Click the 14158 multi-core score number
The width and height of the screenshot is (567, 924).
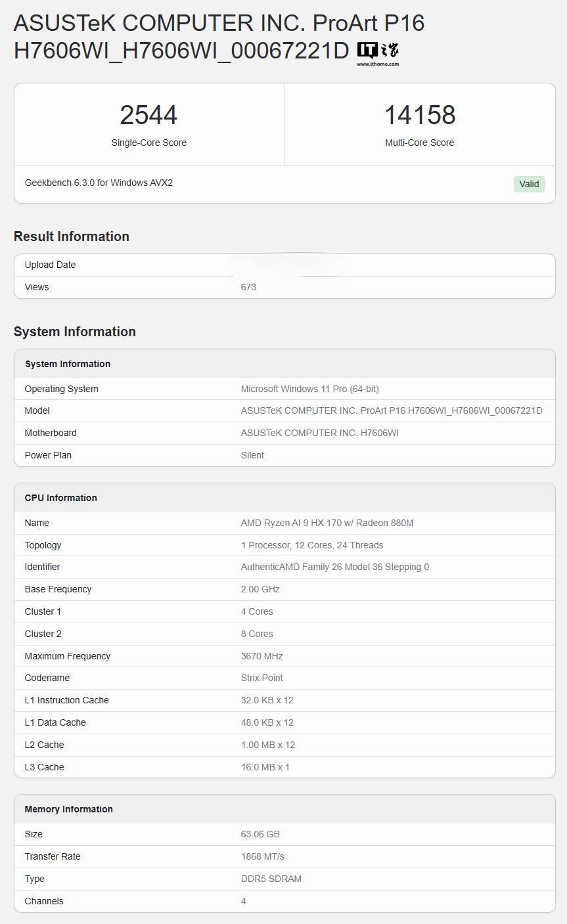419,115
